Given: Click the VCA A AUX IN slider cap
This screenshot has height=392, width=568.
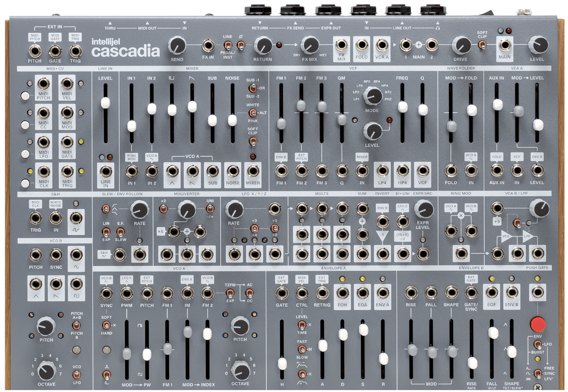Looking at the screenshot, I should [x=498, y=105].
